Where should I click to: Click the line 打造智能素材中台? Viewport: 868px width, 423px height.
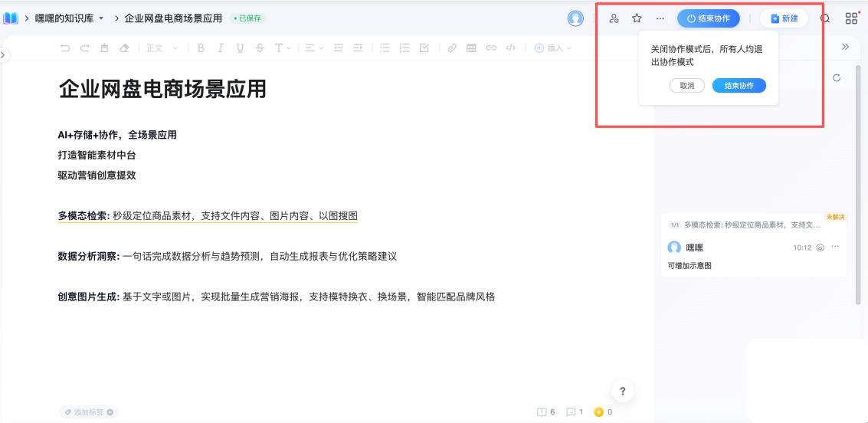pos(97,155)
